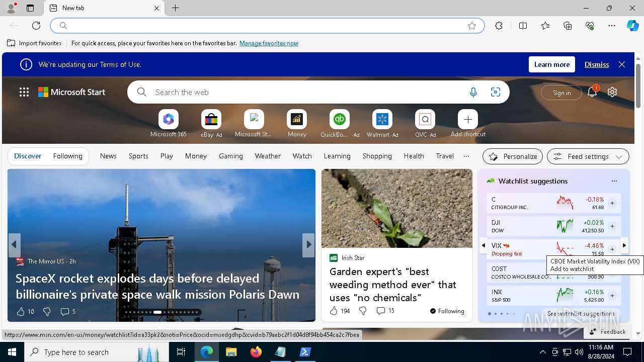Click the Learn more button
644x362 pixels.
552,64
